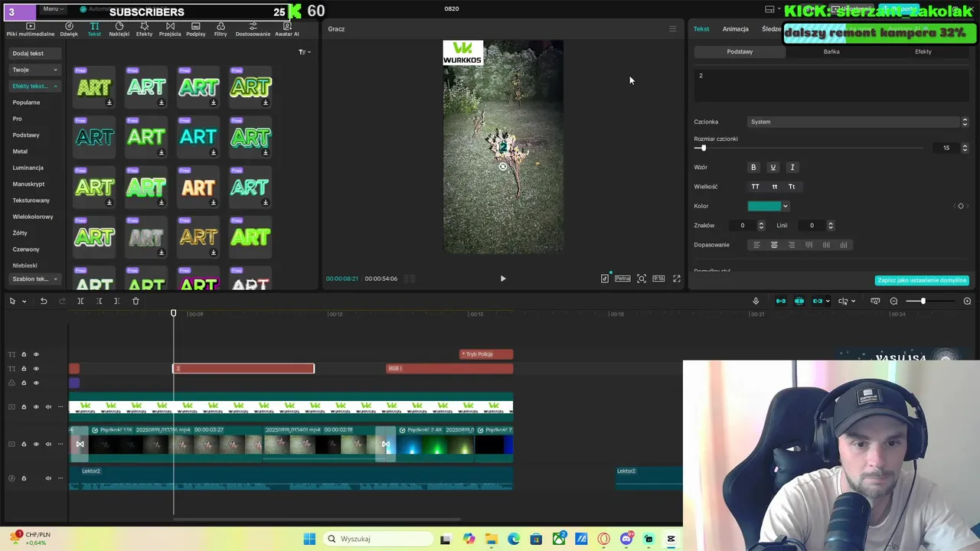Switch to the Bańka sub-tab
The image size is (980, 551).
[x=831, y=51]
